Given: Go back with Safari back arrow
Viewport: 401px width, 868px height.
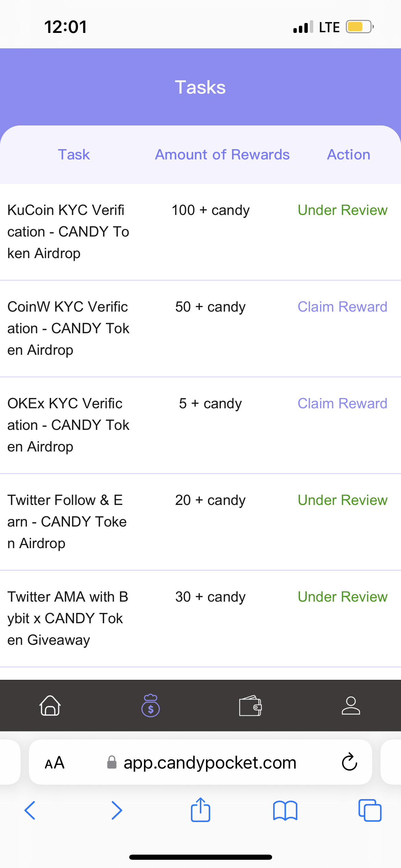Looking at the screenshot, I should [x=30, y=810].
